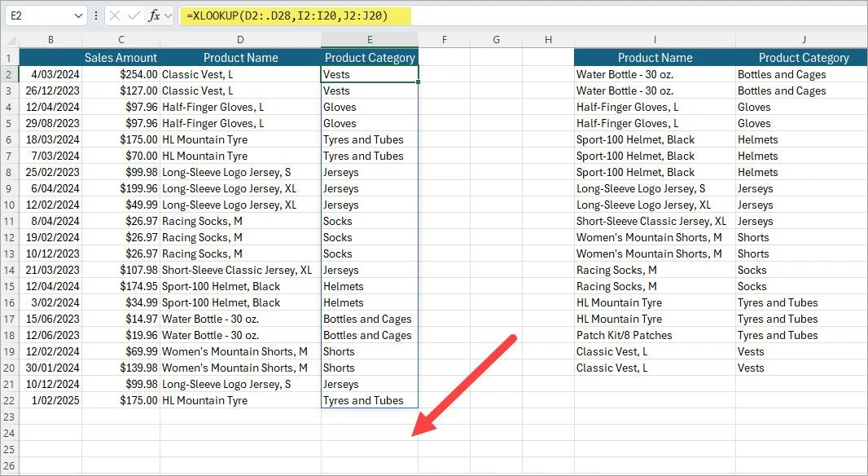The height and width of the screenshot is (476, 868).
Task: Select Long-Sleeve Logo Jersey, S in row 21
Action: [240, 384]
